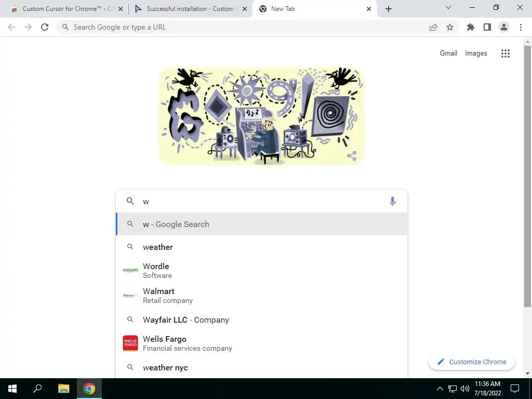This screenshot has width=532, height=399.
Task: Open the Gmail link
Action: pos(448,54)
